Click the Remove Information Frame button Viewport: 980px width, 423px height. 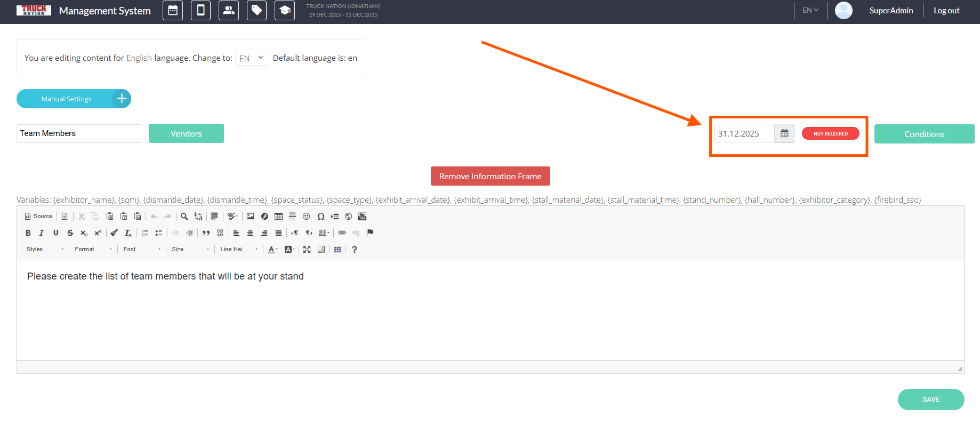(x=490, y=176)
